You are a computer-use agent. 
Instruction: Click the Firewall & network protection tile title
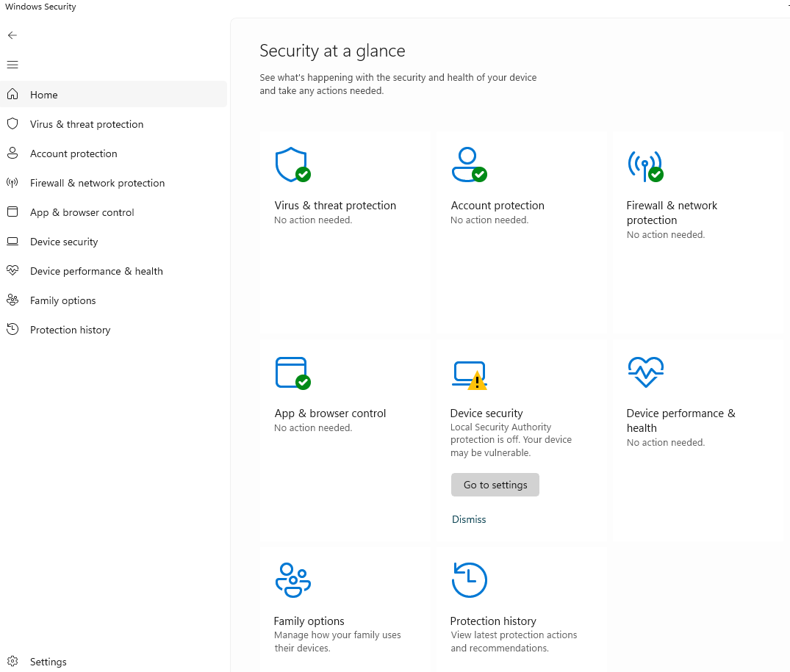coord(672,212)
